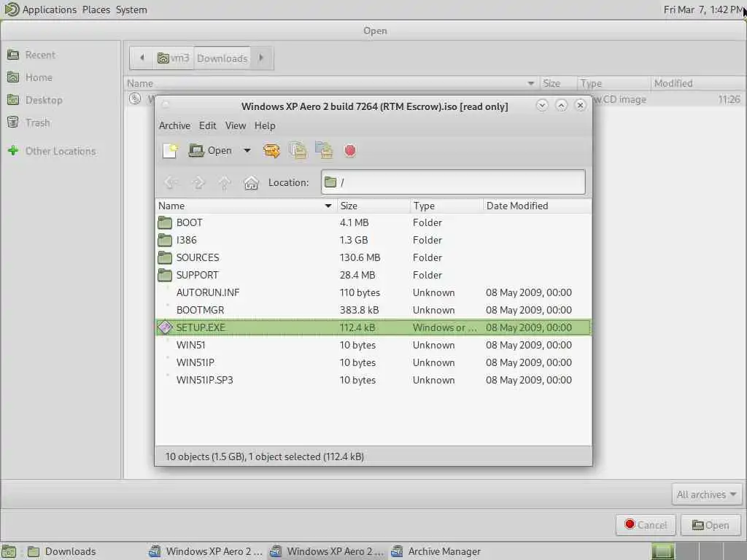Click the Cancel button in Open dialog
This screenshot has height=560, width=747.
click(646, 525)
